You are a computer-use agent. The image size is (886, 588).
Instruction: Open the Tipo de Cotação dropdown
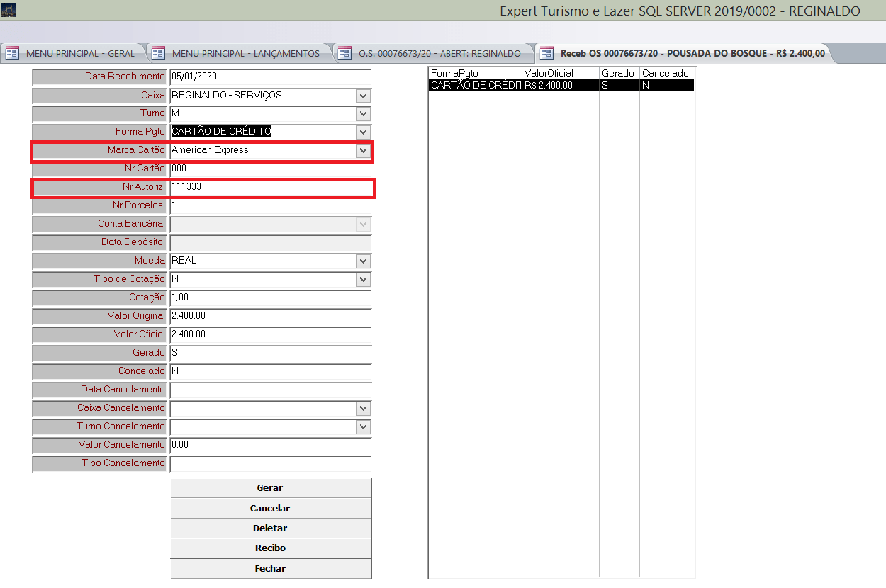click(363, 280)
